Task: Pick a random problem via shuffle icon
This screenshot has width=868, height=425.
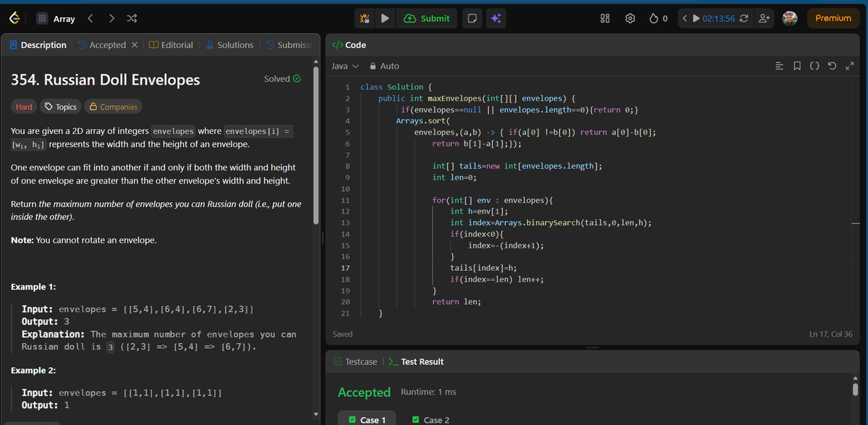Action: (x=130, y=19)
